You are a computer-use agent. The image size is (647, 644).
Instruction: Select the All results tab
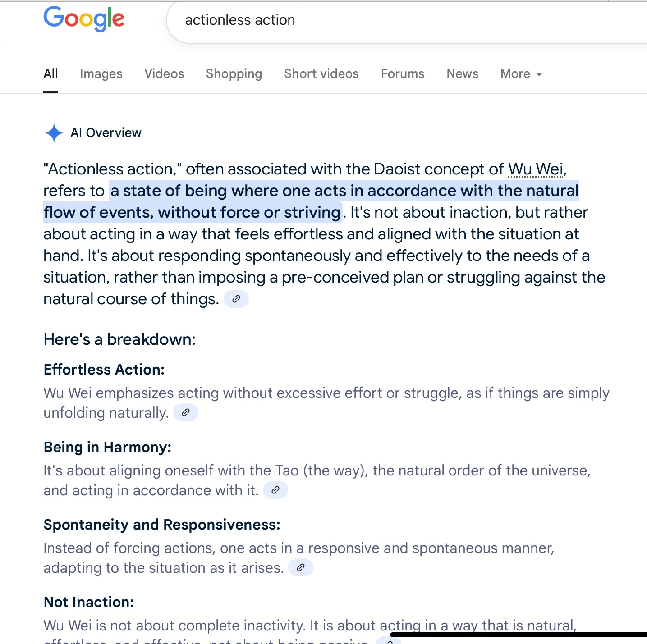coord(50,74)
